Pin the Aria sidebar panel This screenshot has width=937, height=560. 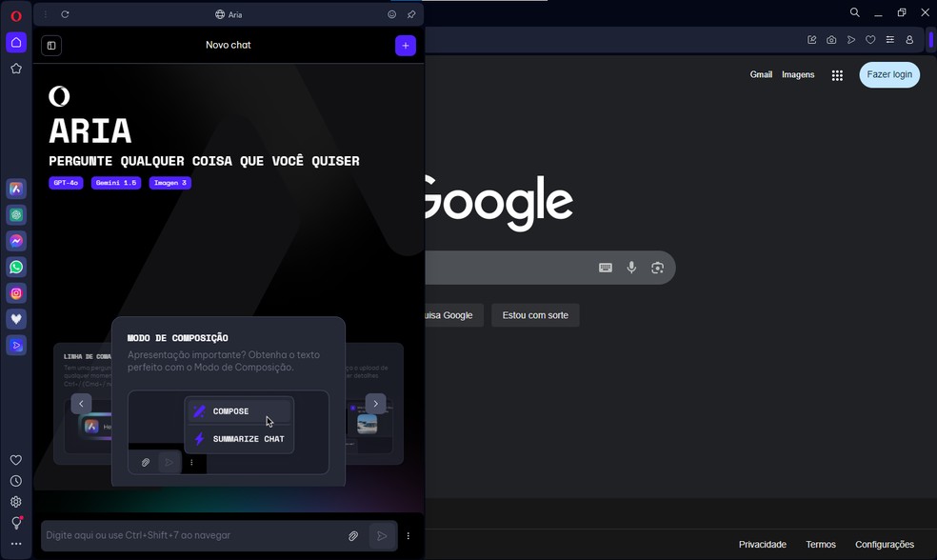411,14
